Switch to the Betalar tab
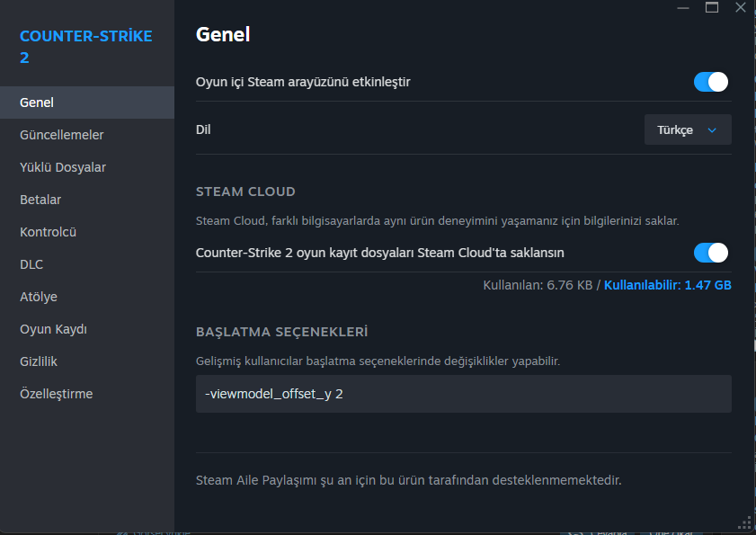The image size is (756, 535). (40, 200)
